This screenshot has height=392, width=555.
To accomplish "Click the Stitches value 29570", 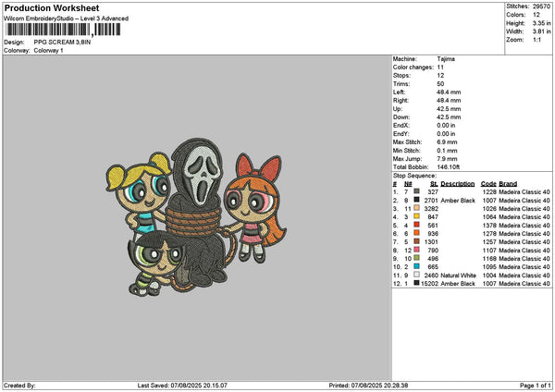I will tap(541, 6).
